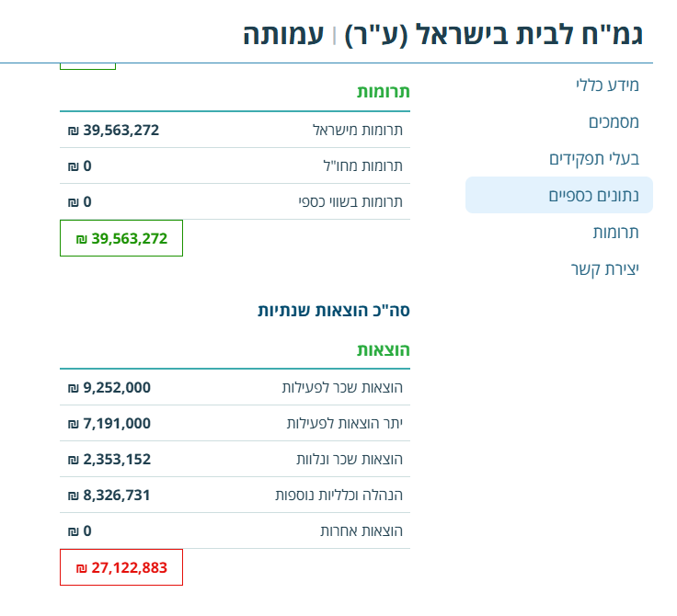
Task: Click the green 39,563,272 total box
Action: point(121,238)
